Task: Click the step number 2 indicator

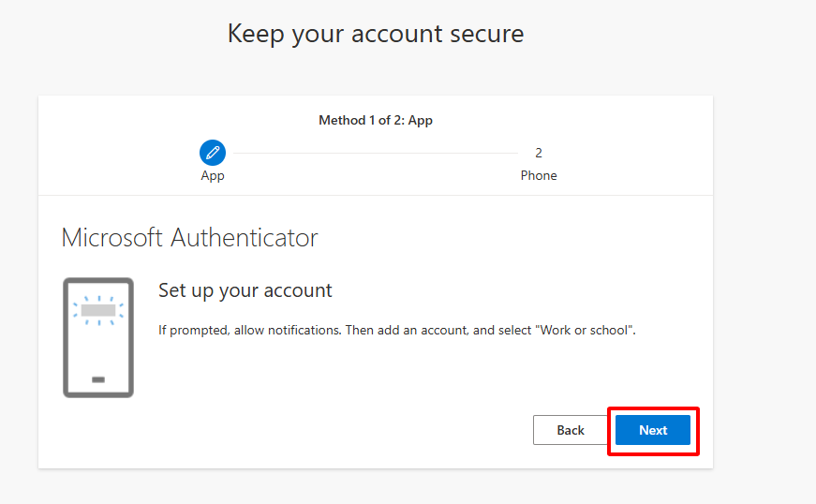Action: (539, 153)
